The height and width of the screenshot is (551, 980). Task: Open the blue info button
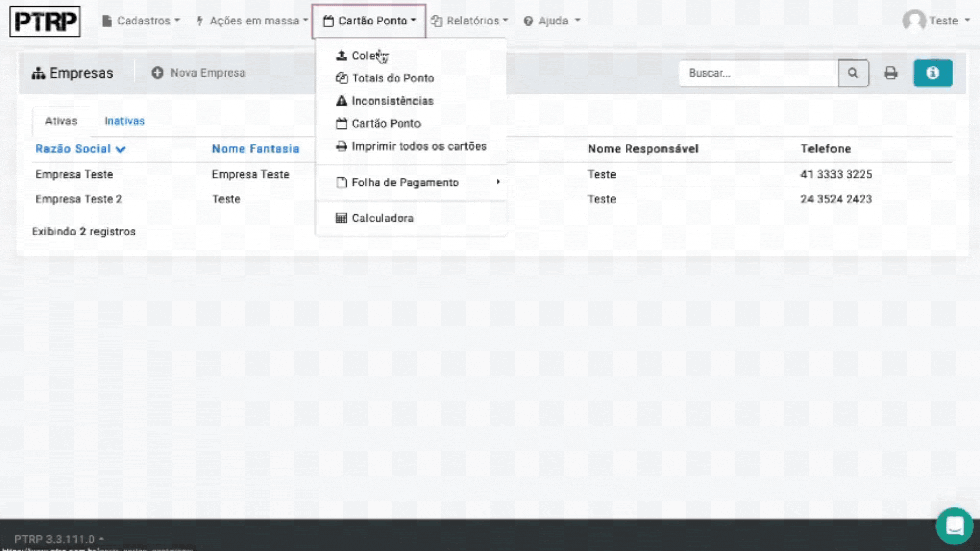(x=933, y=73)
